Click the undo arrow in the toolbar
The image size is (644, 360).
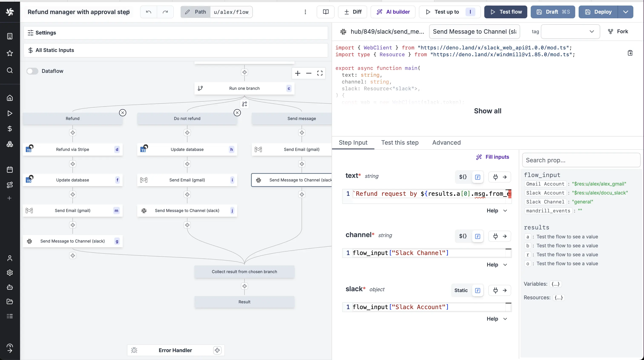(148, 12)
